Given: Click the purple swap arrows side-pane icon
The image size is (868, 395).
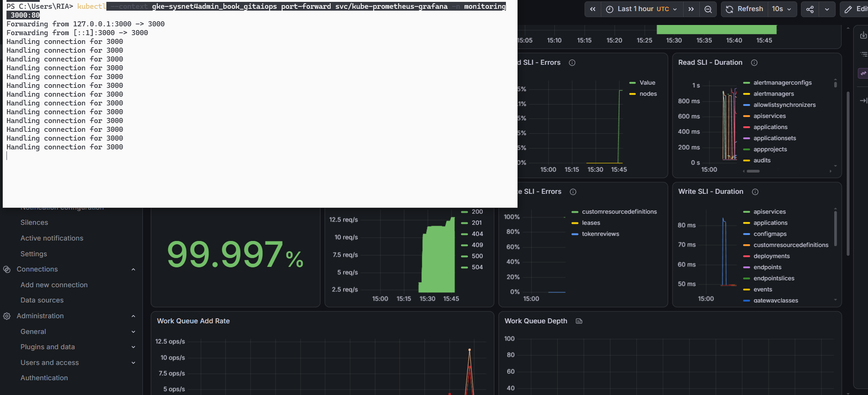Looking at the screenshot, I should click(863, 73).
